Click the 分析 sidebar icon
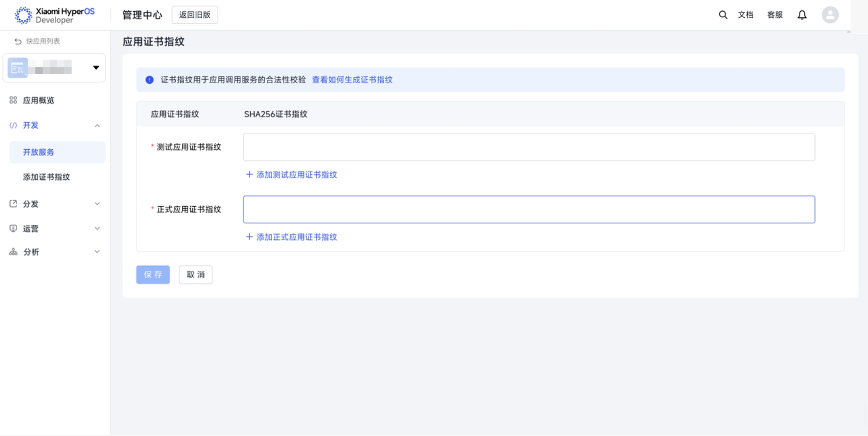 pos(13,252)
